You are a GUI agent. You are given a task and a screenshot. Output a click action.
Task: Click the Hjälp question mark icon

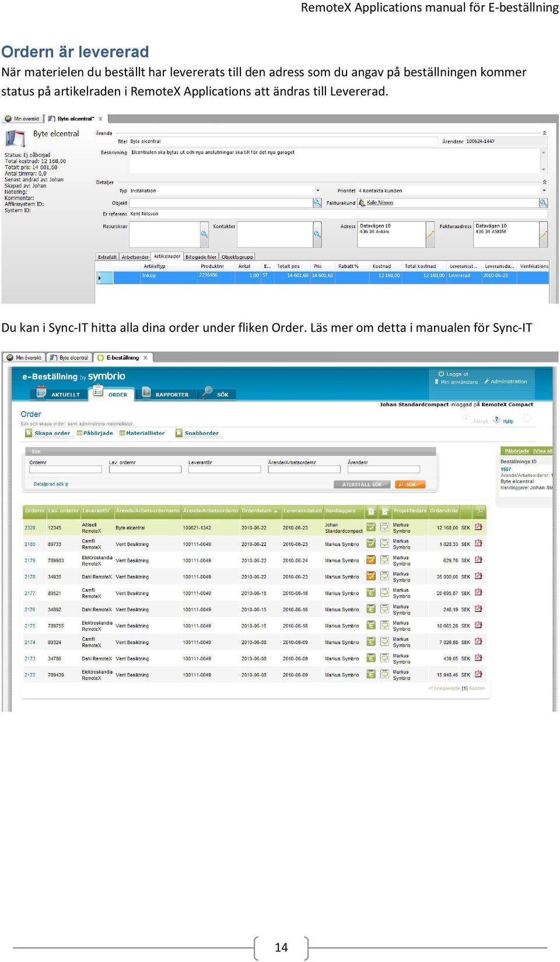[x=497, y=420]
